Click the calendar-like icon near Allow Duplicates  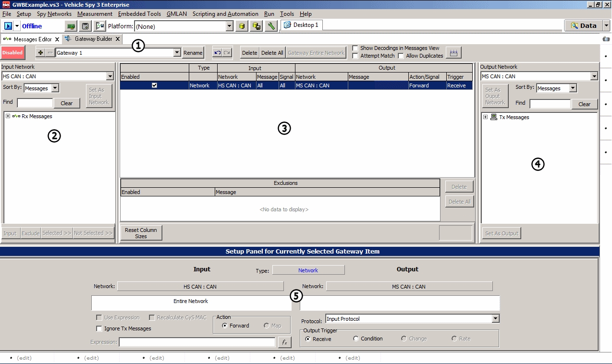(453, 53)
